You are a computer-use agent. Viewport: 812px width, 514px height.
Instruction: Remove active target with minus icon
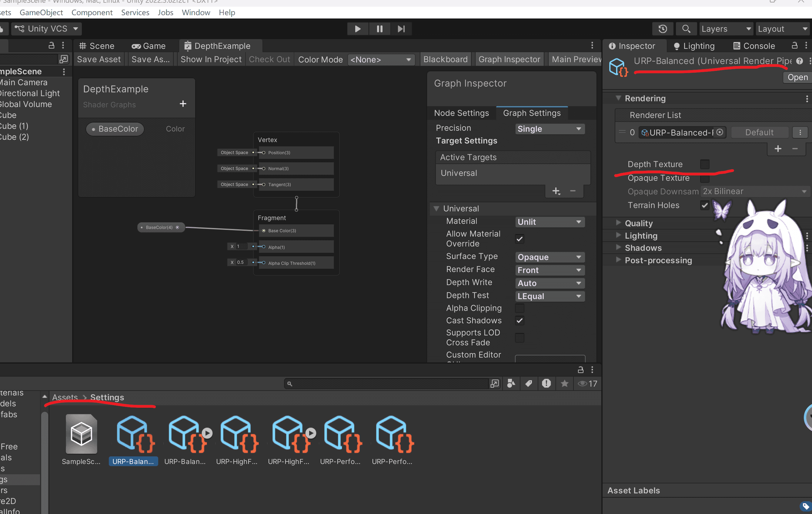[x=573, y=191]
